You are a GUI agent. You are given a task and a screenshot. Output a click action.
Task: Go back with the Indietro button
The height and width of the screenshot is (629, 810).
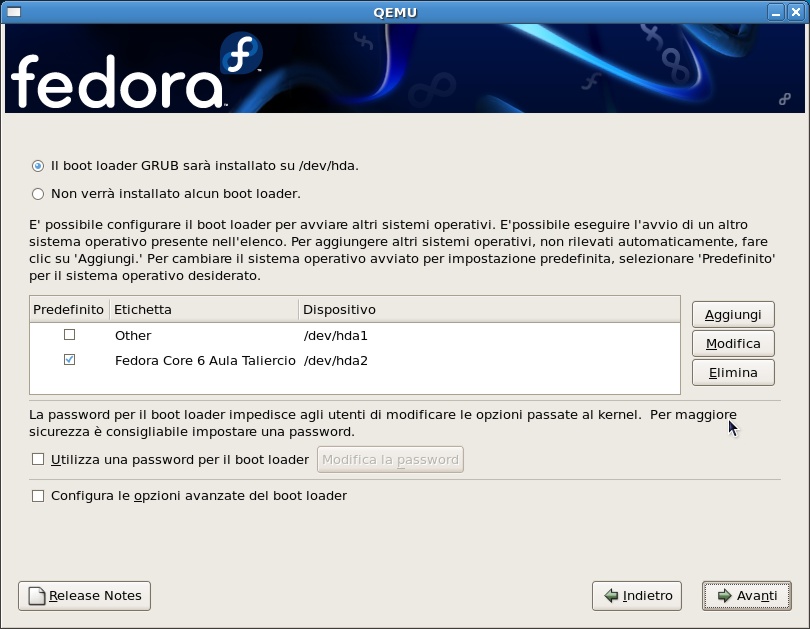[637, 596]
